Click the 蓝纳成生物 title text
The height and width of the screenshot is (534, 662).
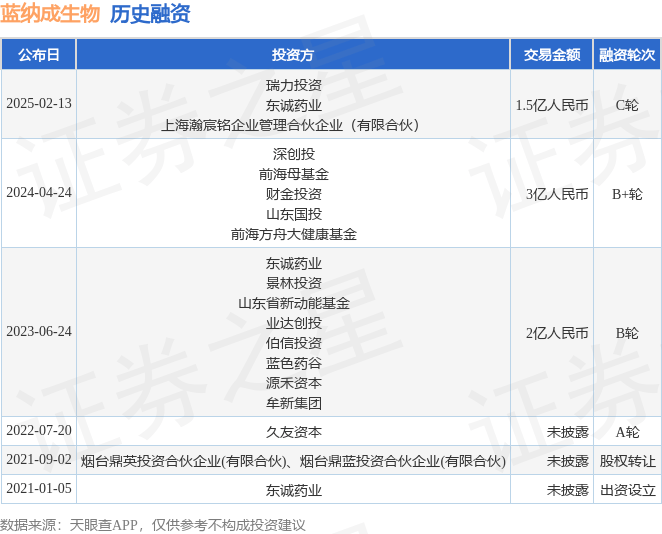coord(50,14)
